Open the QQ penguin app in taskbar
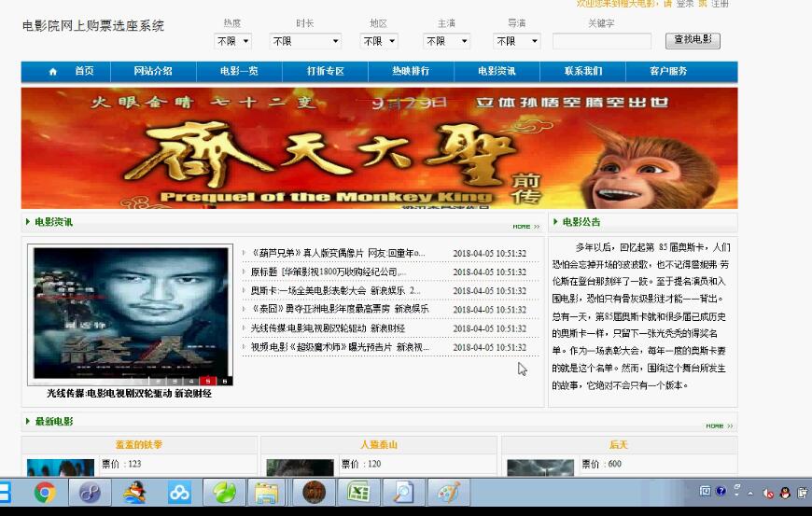 134,492
